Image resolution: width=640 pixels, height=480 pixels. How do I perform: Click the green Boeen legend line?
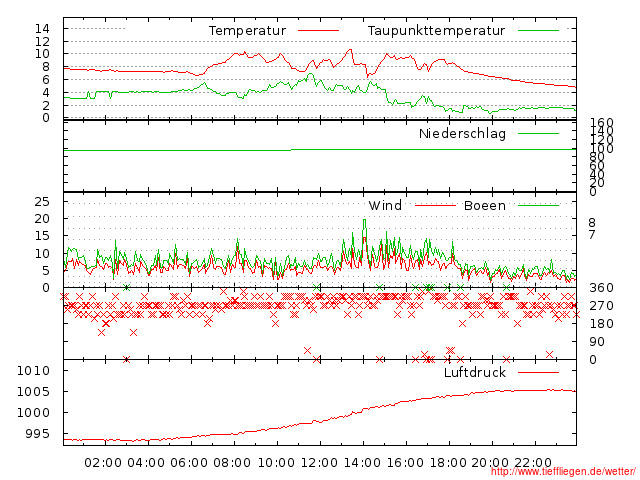(x=538, y=205)
